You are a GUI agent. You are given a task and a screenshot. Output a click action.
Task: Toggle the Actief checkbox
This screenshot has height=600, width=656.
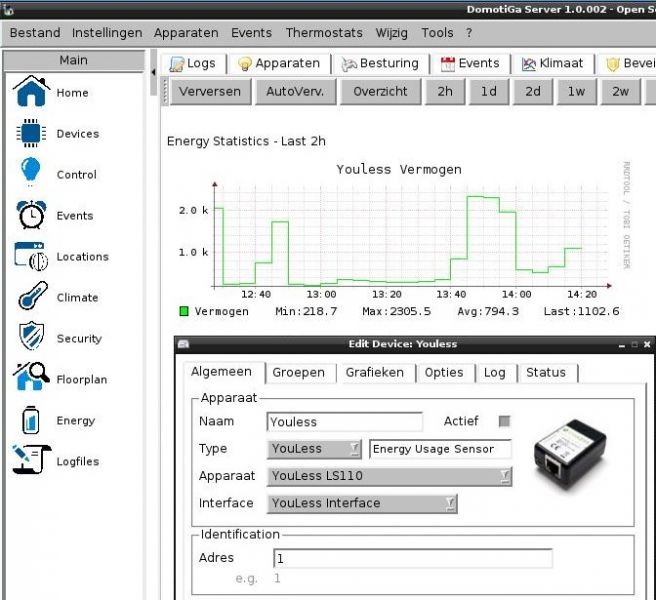pyautogui.click(x=504, y=421)
